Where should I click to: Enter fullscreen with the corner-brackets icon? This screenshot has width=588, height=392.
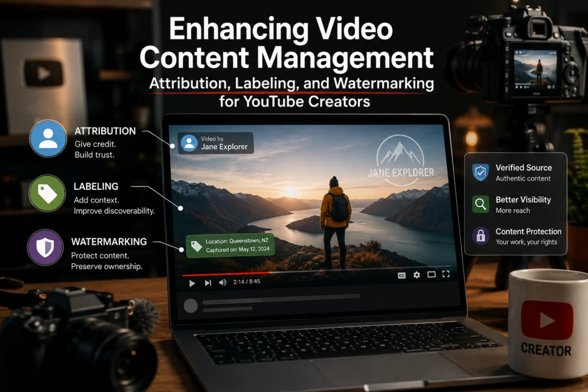point(446,274)
